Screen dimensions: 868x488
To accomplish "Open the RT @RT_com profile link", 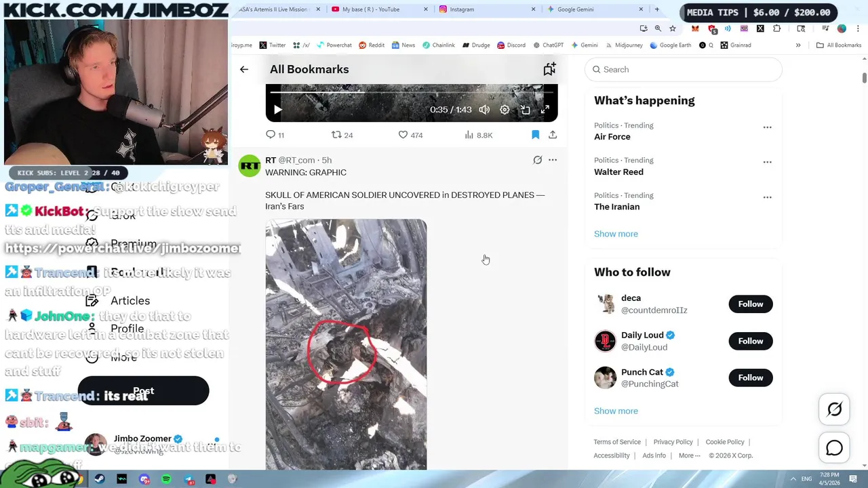I will tap(290, 160).
